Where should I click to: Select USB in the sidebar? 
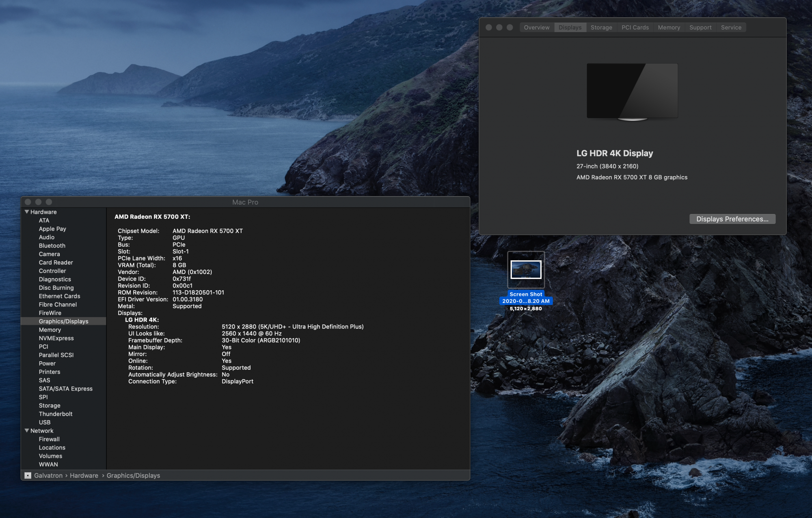click(45, 422)
